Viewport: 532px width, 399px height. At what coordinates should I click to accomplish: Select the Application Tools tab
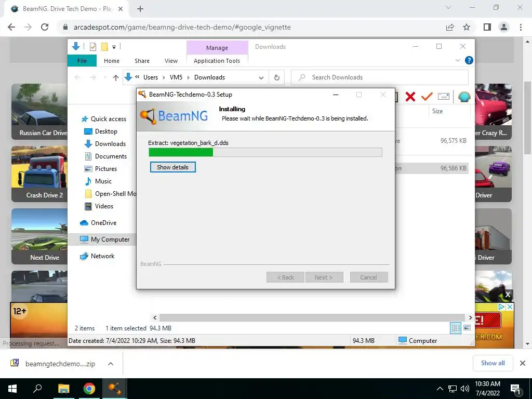pos(217,61)
